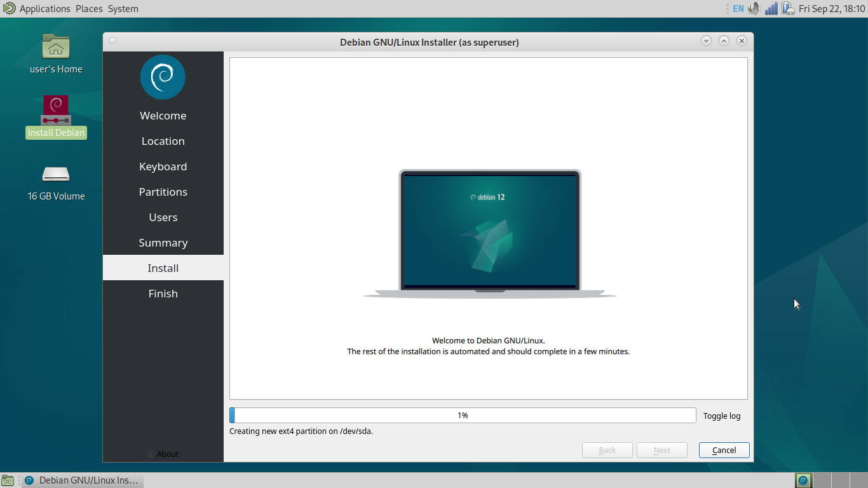Click the Debian GNU/Linux Installer taskbar entry
The height and width of the screenshot is (488, 868).
click(x=82, y=480)
